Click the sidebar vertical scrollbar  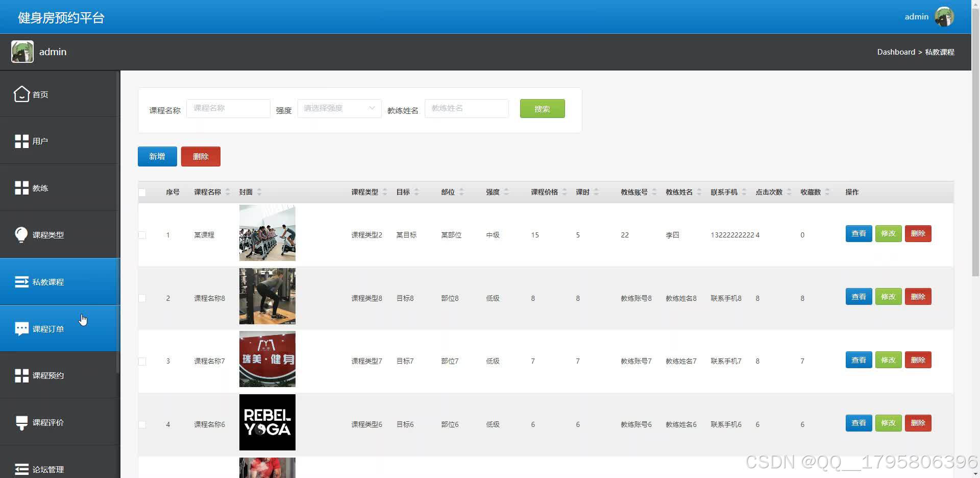(118, 222)
